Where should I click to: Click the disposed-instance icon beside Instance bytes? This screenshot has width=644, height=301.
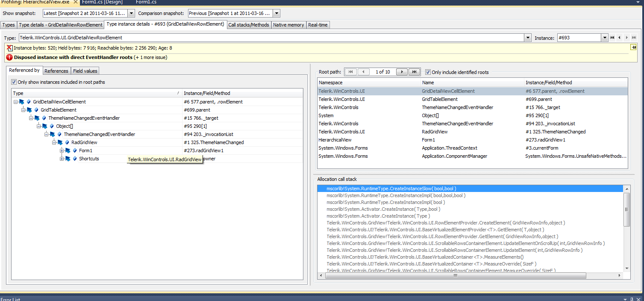point(9,48)
